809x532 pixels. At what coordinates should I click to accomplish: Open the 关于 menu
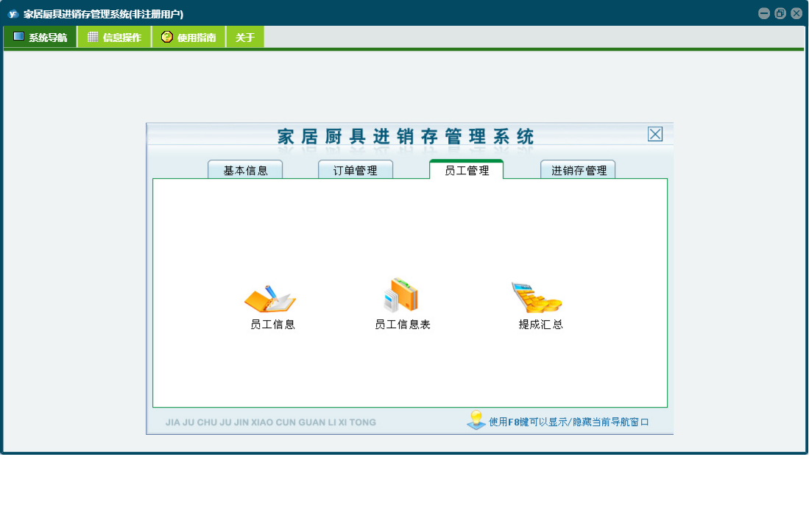point(245,37)
